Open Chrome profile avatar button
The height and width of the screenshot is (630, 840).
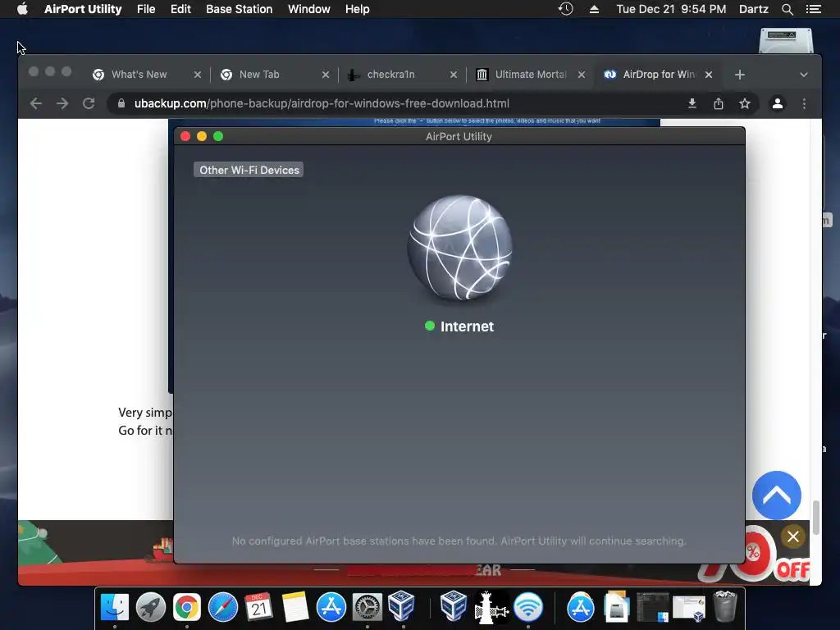(778, 103)
